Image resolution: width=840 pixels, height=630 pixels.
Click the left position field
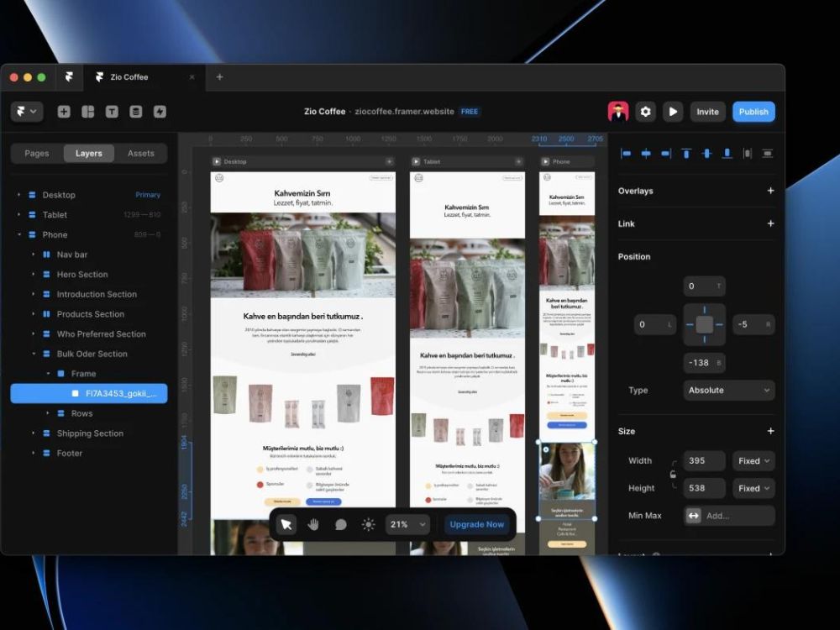tap(655, 324)
